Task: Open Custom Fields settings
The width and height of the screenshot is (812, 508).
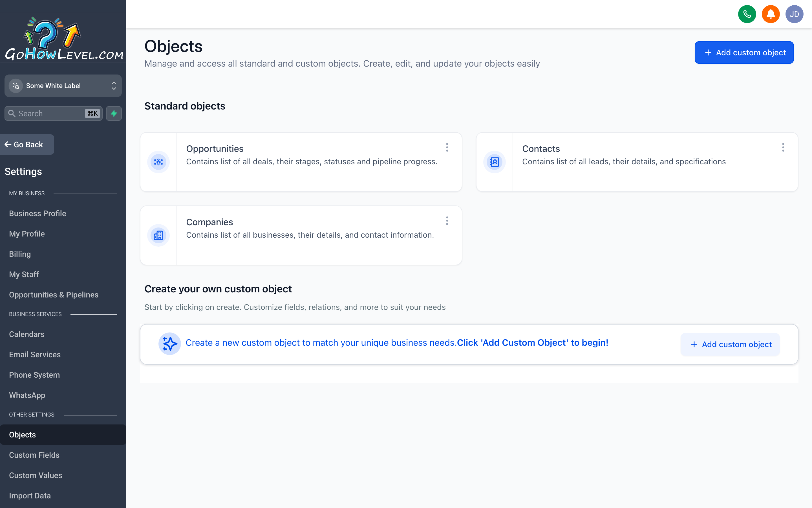Action: coord(34,455)
